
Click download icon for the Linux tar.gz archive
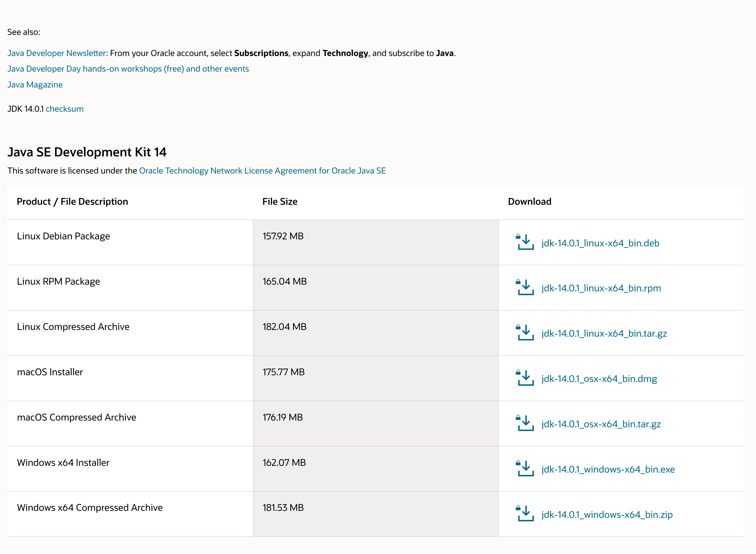[x=525, y=333]
